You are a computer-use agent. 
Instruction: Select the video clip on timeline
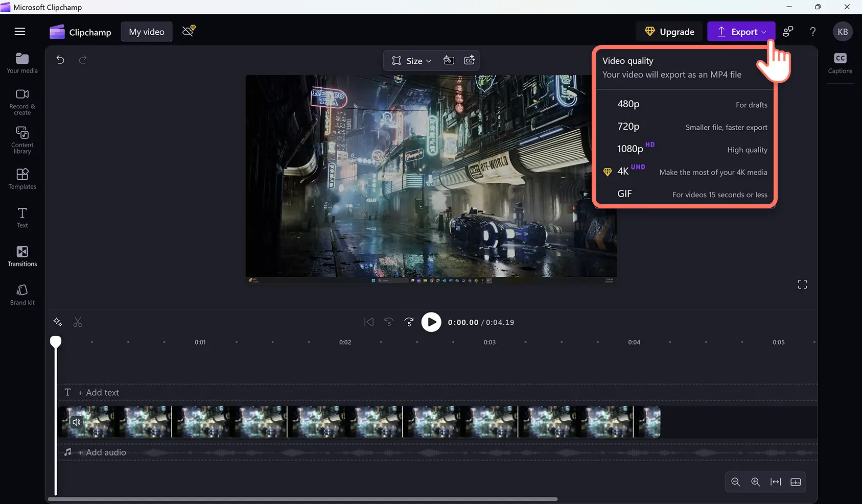tap(359, 422)
